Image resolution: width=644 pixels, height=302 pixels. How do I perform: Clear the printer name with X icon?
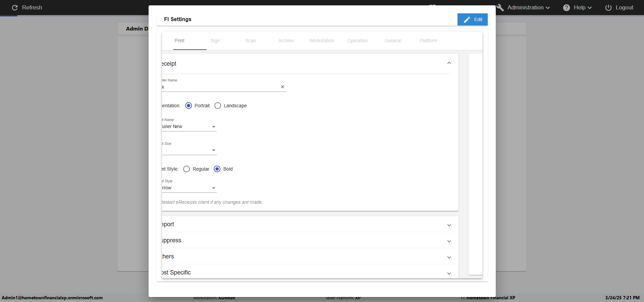coord(282,87)
